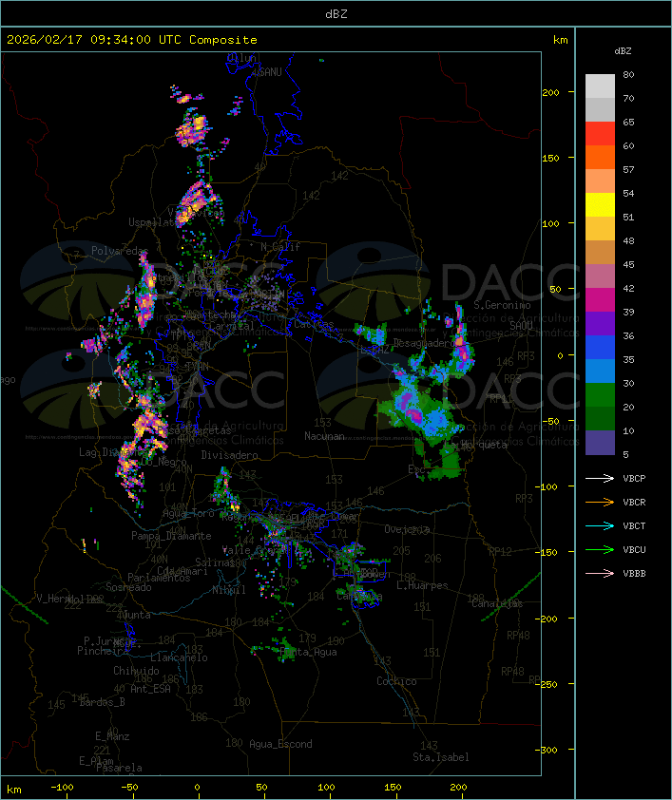Viewport: 672px width, 800px height.
Task: Click the Divisadero map label
Action: click(x=230, y=454)
